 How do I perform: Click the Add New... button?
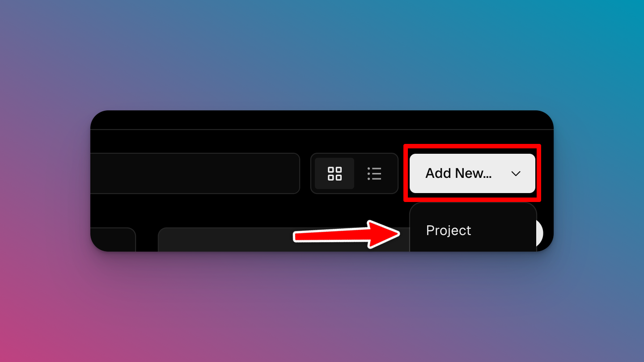click(472, 173)
